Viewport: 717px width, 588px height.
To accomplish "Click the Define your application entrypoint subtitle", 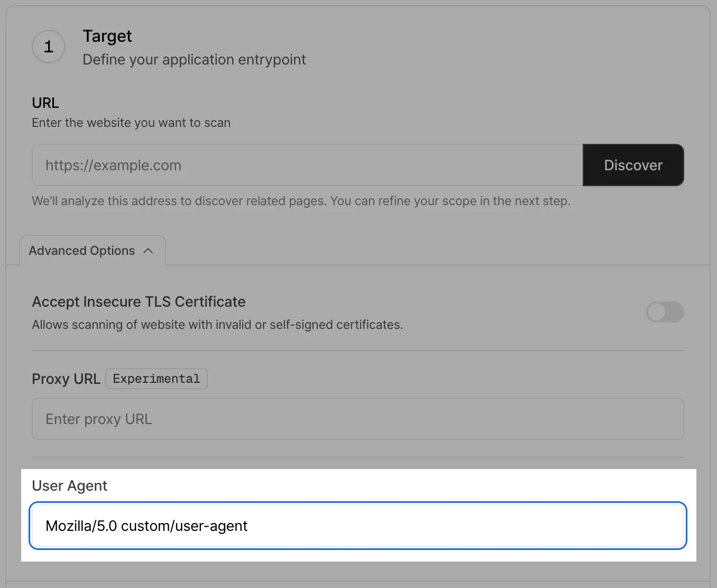I will (x=194, y=60).
